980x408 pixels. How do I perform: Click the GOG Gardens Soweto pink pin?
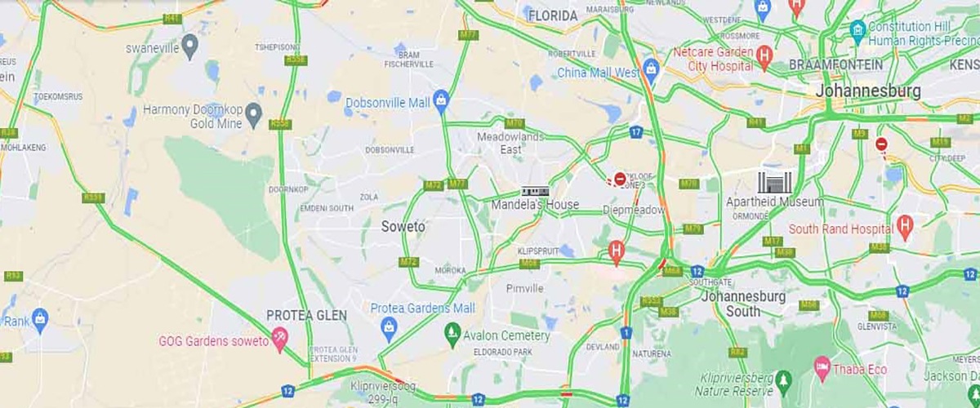click(x=279, y=339)
